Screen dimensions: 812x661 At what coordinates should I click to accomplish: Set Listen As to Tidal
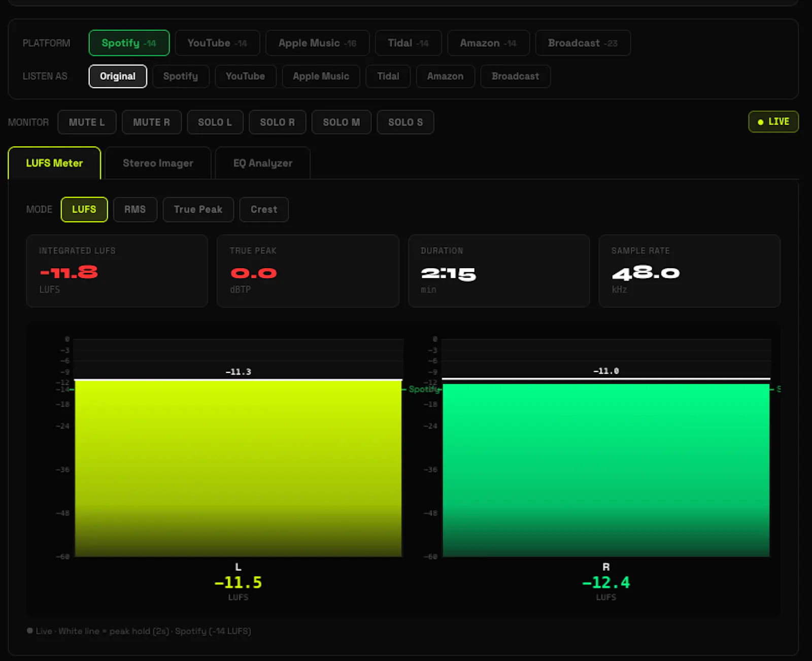tap(388, 76)
